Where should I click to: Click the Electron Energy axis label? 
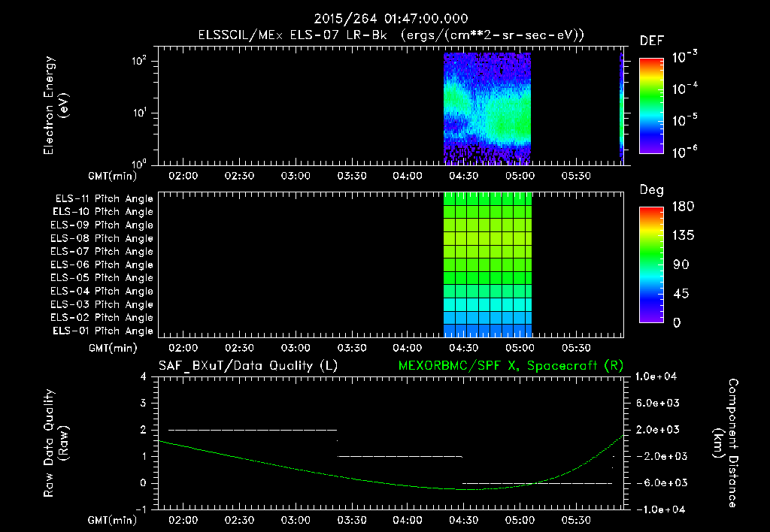[56, 105]
